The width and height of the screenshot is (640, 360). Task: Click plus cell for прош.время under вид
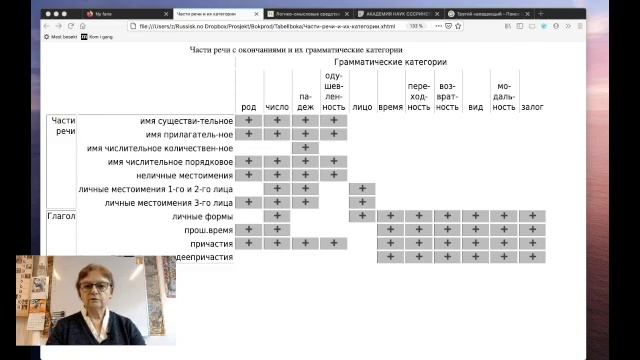click(476, 229)
